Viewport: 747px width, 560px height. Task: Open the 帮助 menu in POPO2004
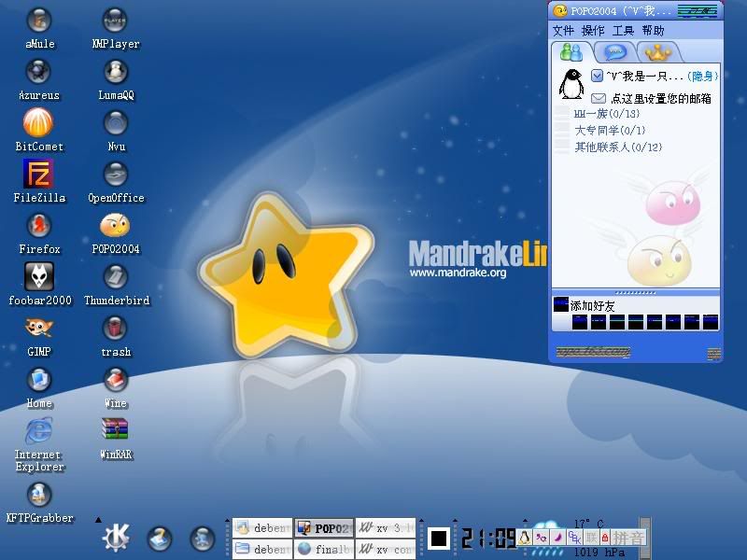pyautogui.click(x=653, y=31)
